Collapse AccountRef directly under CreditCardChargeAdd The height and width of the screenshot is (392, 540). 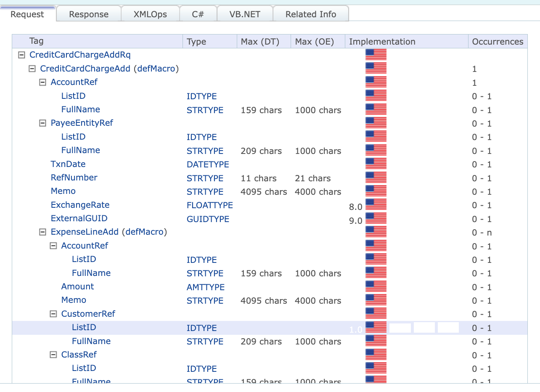(x=42, y=82)
